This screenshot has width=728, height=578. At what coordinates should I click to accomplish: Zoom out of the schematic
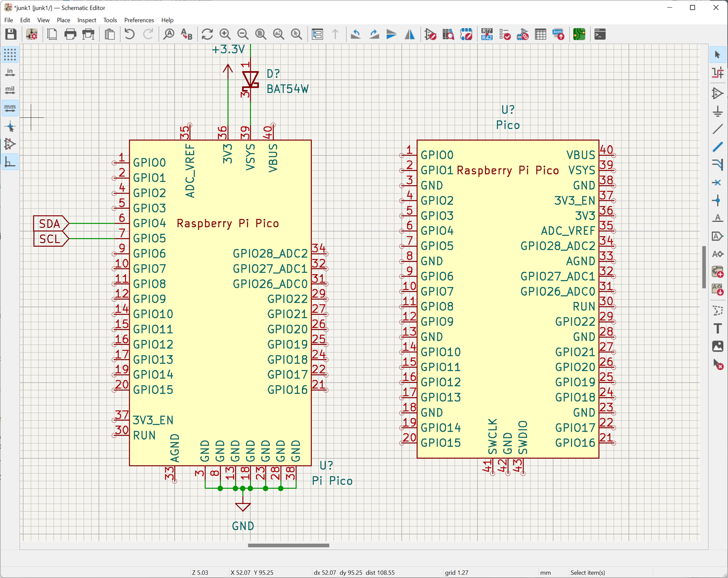point(243,34)
